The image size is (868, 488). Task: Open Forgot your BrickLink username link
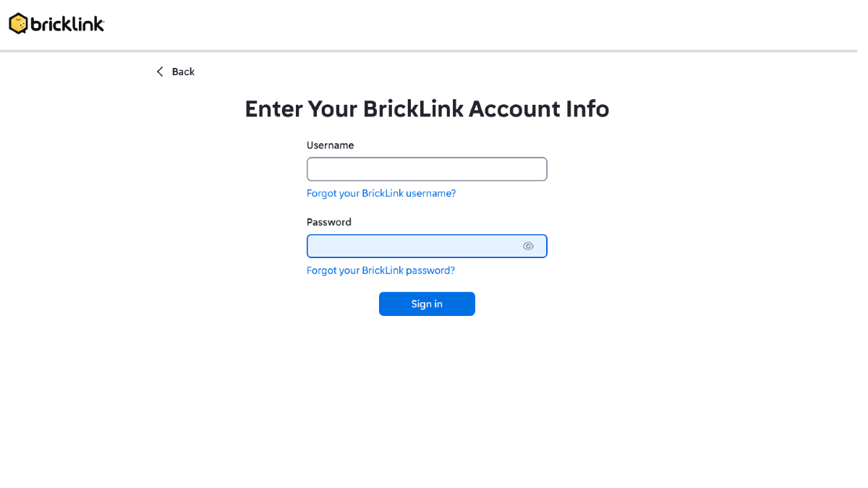tap(381, 193)
